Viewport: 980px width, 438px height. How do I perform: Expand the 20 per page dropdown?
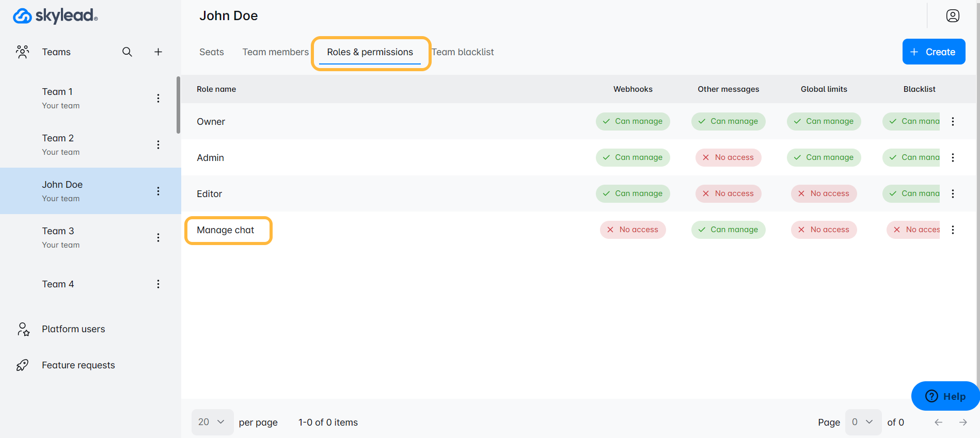tap(212, 422)
